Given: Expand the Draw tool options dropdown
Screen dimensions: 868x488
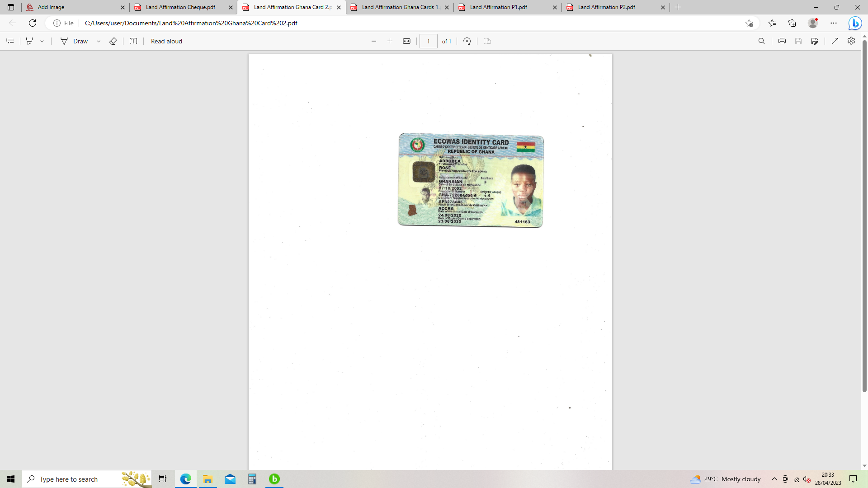Looking at the screenshot, I should pos(99,41).
